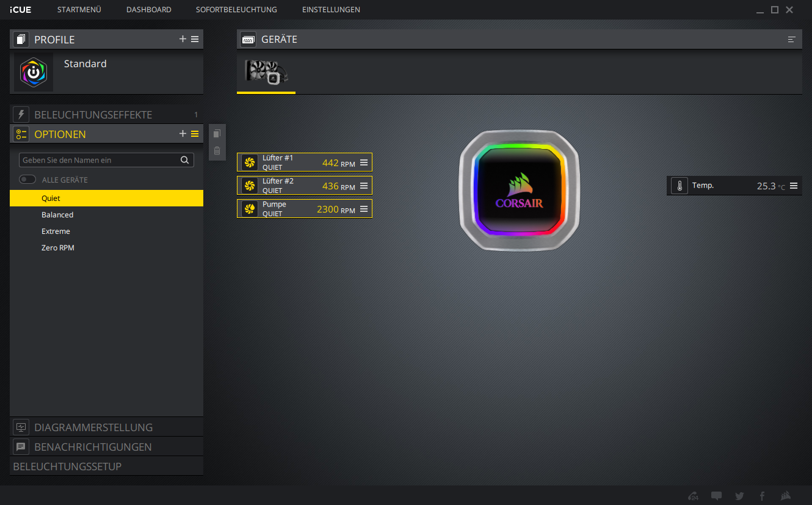Click the Standard profile name
Viewport: 812px width, 505px height.
pyautogui.click(x=85, y=64)
